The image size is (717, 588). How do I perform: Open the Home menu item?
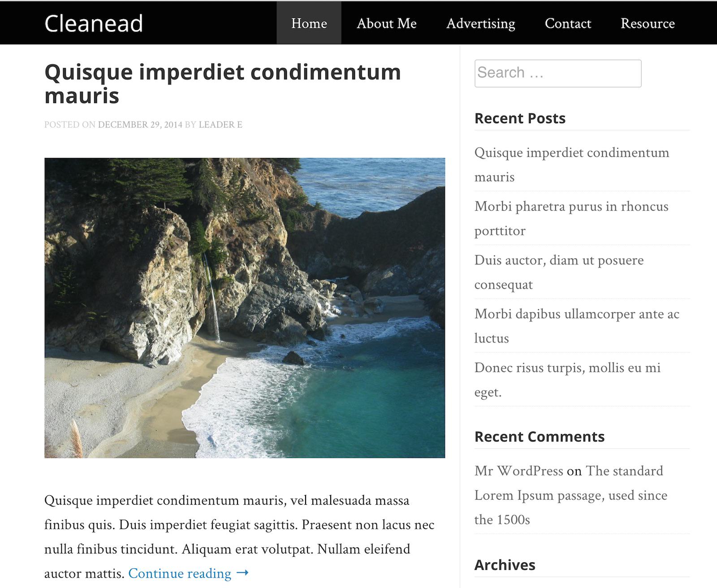pyautogui.click(x=309, y=23)
